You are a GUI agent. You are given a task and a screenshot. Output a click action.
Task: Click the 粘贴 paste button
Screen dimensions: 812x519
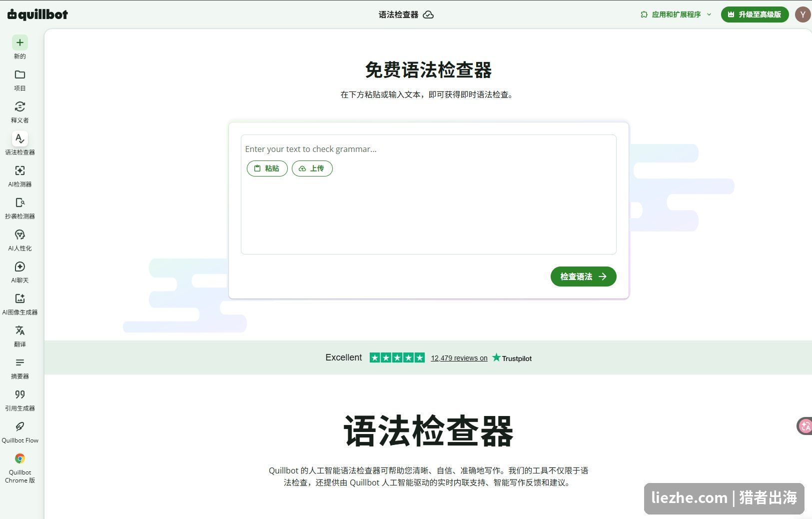[267, 168]
